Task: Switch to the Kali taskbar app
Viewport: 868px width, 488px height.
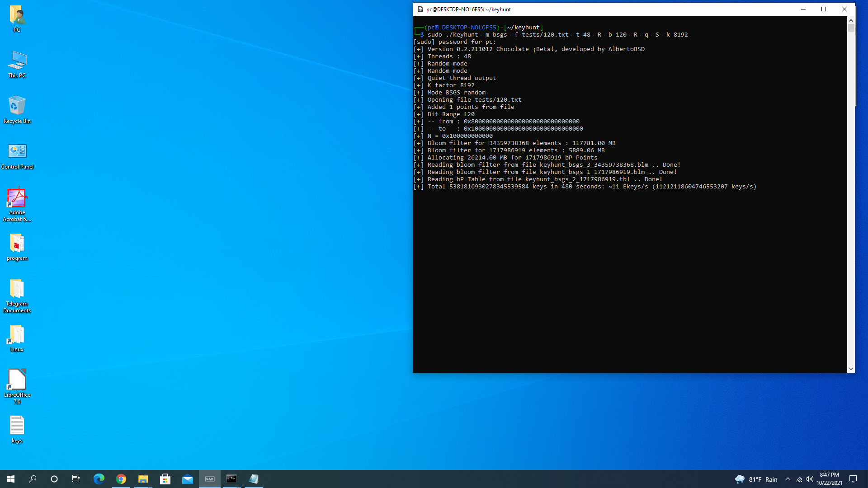Action: [210, 479]
